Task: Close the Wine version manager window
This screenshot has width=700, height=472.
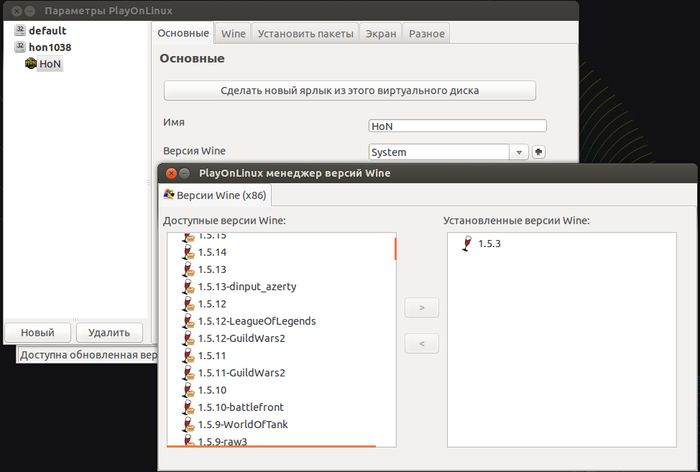Action: (x=171, y=173)
